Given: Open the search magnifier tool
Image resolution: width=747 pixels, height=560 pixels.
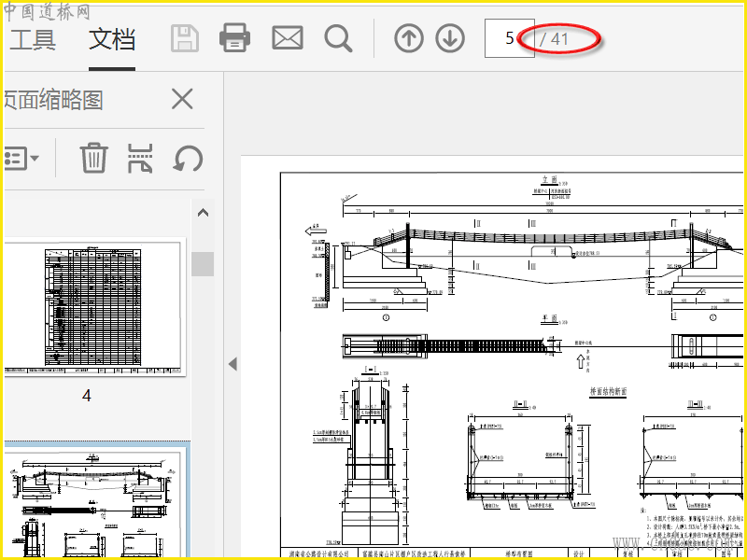Looking at the screenshot, I should pyautogui.click(x=339, y=38).
